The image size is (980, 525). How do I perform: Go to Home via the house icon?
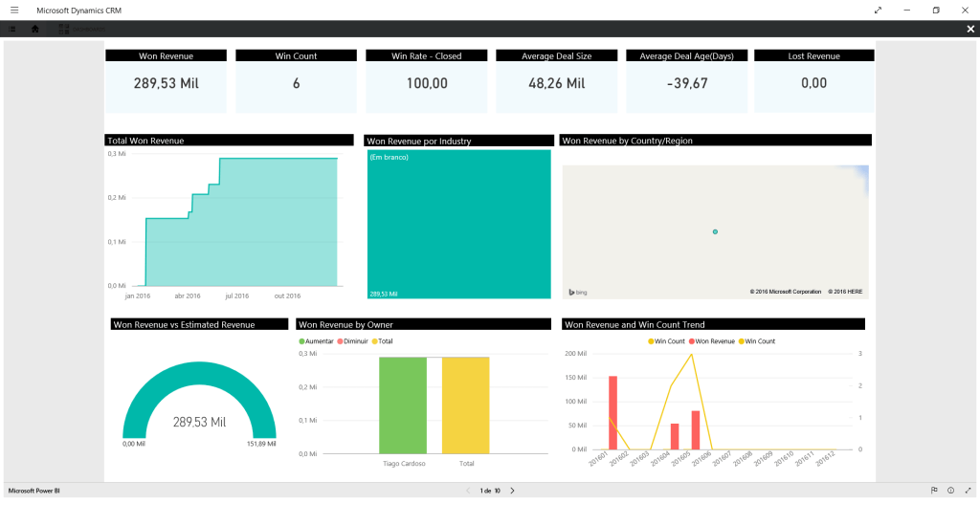35,29
